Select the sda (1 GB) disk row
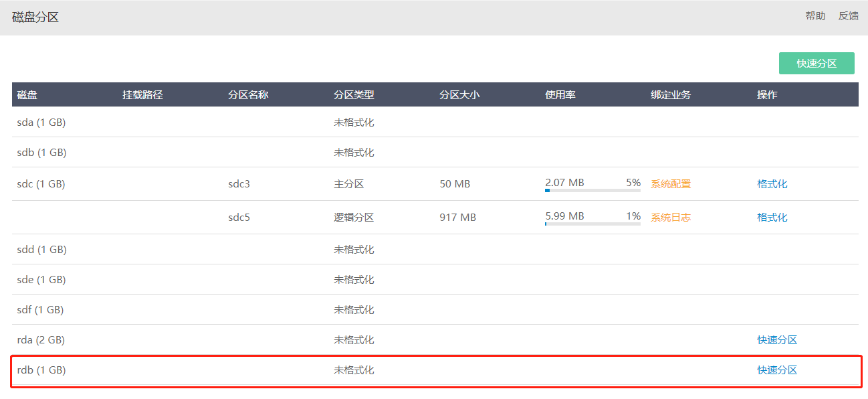The width and height of the screenshot is (868, 399). (435, 123)
